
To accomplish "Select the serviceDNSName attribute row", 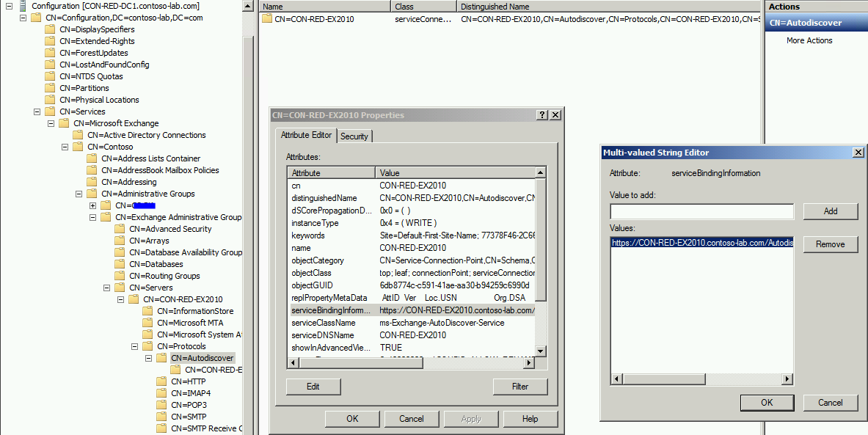I will [412, 335].
